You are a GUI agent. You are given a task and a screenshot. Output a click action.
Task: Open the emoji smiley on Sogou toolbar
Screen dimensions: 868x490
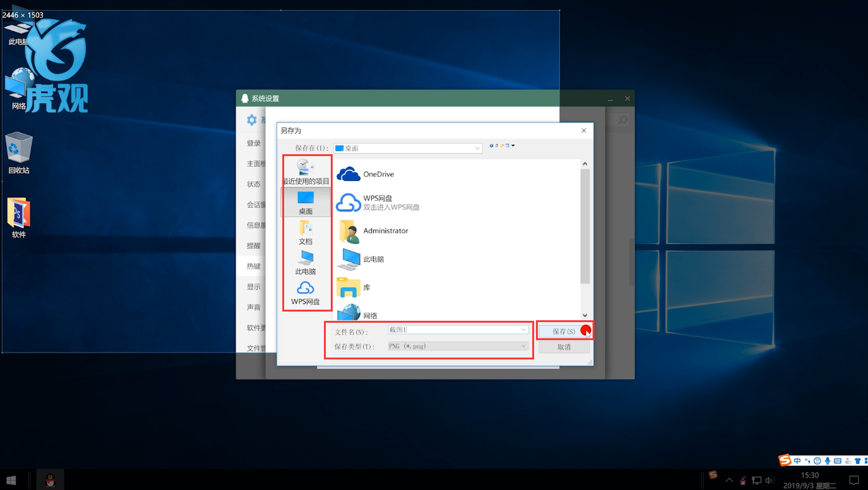coord(818,461)
